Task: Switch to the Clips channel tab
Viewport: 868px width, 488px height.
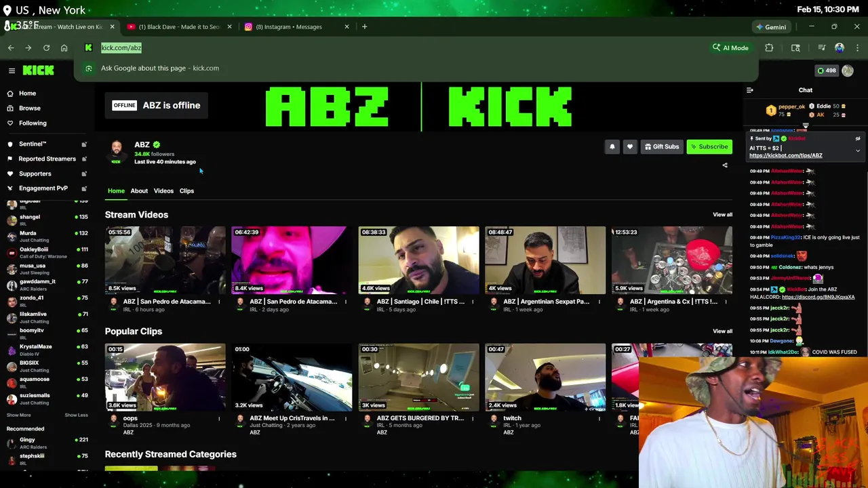Action: click(x=186, y=191)
